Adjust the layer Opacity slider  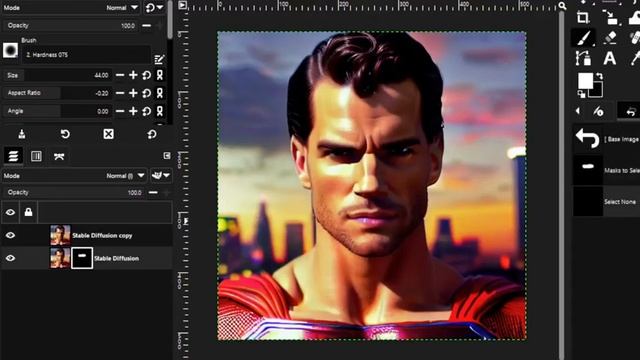click(73, 192)
